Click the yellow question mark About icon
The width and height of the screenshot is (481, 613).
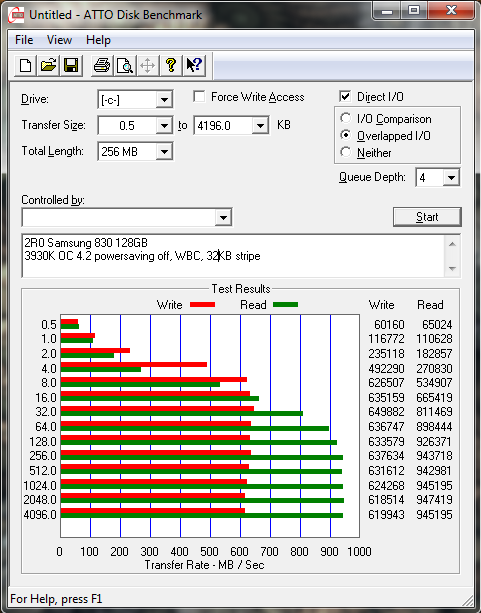coord(171,65)
